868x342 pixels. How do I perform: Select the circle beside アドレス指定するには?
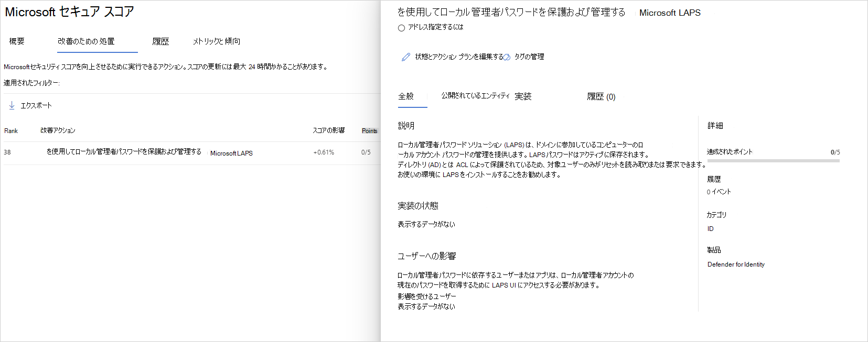pos(401,28)
